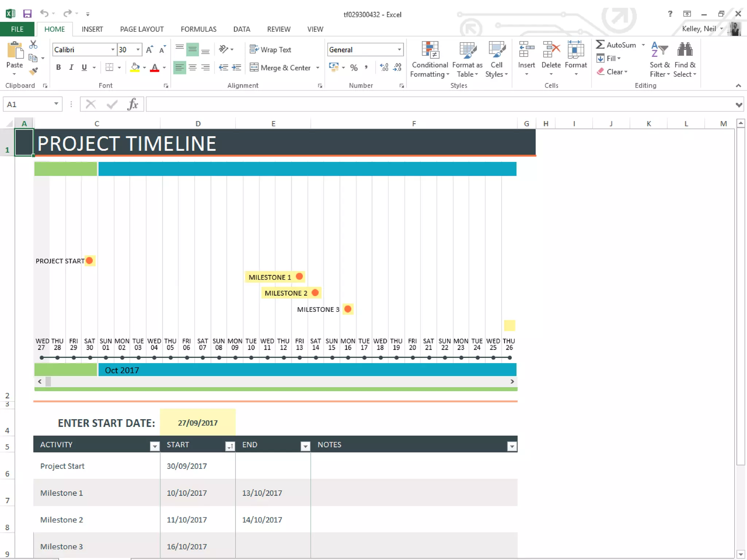Toggle Wrap Text option
This screenshot has height=560, width=747.
tap(270, 50)
